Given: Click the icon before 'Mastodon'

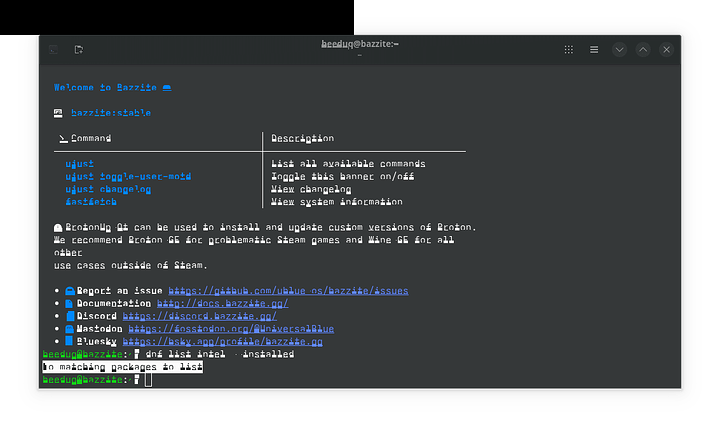Looking at the screenshot, I should coord(69,329).
